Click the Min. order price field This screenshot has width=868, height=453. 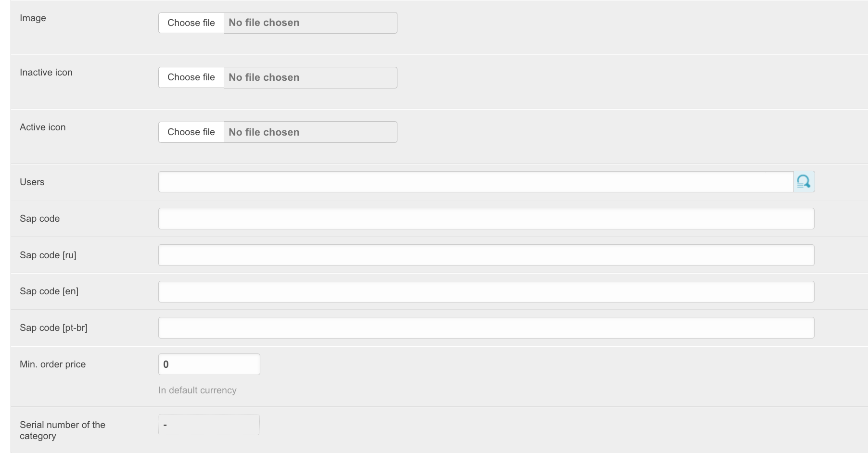(x=209, y=365)
